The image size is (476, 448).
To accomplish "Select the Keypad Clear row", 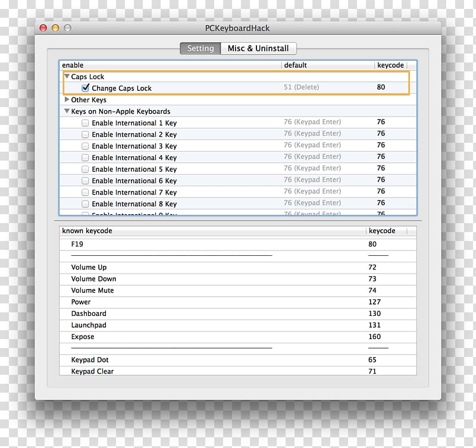I will [238, 371].
